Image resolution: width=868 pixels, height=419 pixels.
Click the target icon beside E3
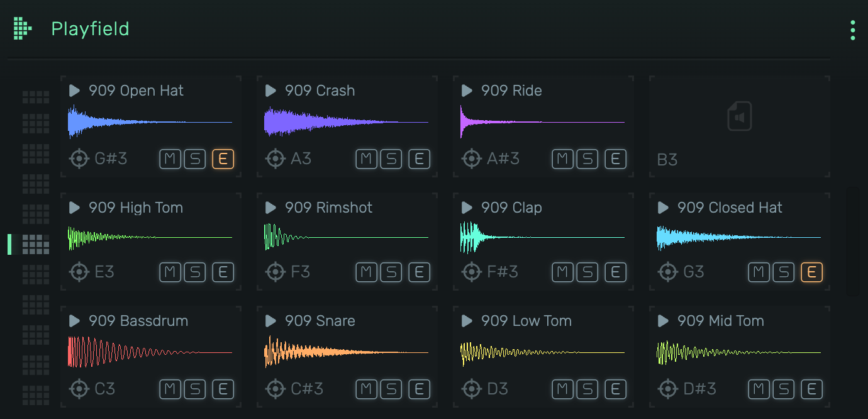pyautogui.click(x=79, y=272)
